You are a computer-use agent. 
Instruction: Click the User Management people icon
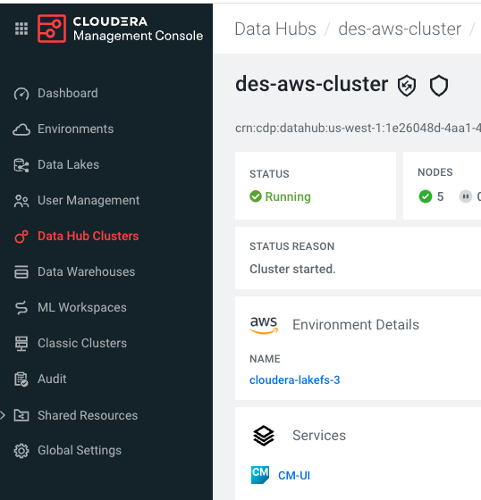click(21, 201)
